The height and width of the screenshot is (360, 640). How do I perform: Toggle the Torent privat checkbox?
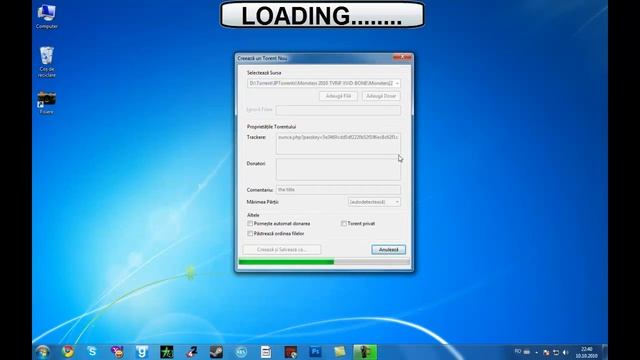pos(344,224)
